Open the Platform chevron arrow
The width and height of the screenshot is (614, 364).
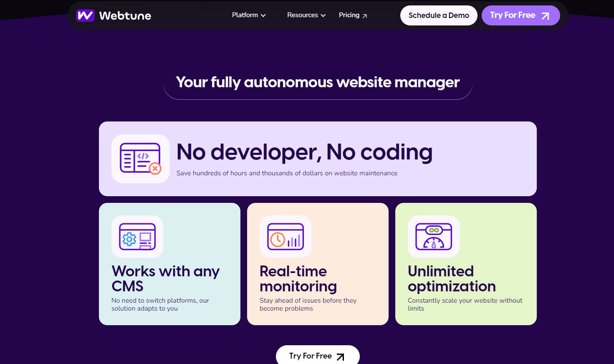click(263, 15)
